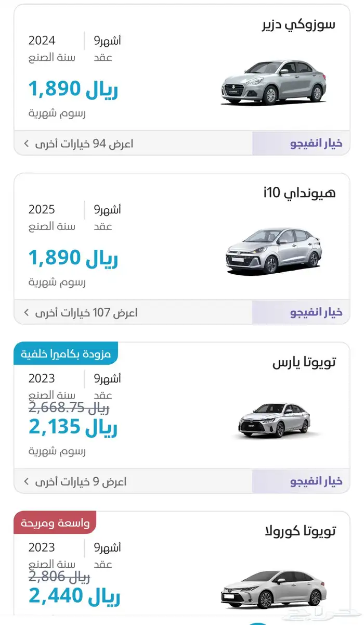Open the تويوتا يارس title
This screenshot has width=364, height=625.
coord(304,363)
